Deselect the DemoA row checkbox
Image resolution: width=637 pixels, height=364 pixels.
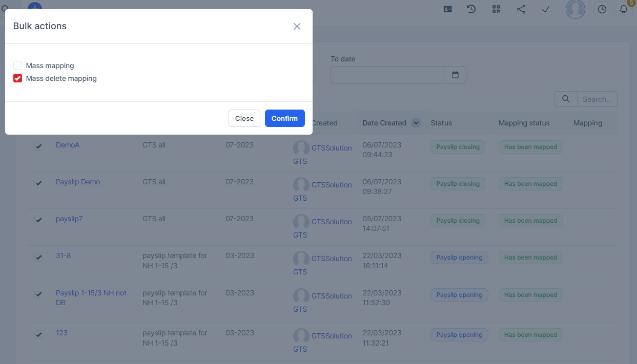click(x=39, y=146)
